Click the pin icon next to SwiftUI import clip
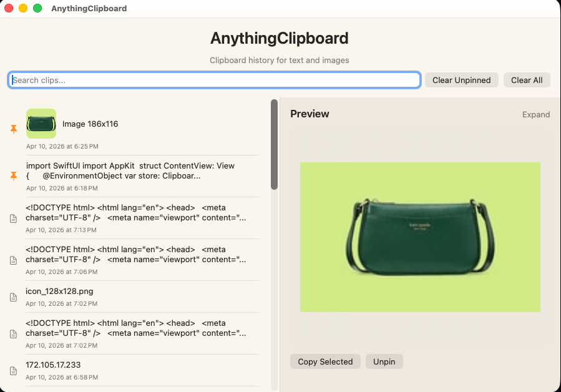The height and width of the screenshot is (392, 561). (14, 176)
